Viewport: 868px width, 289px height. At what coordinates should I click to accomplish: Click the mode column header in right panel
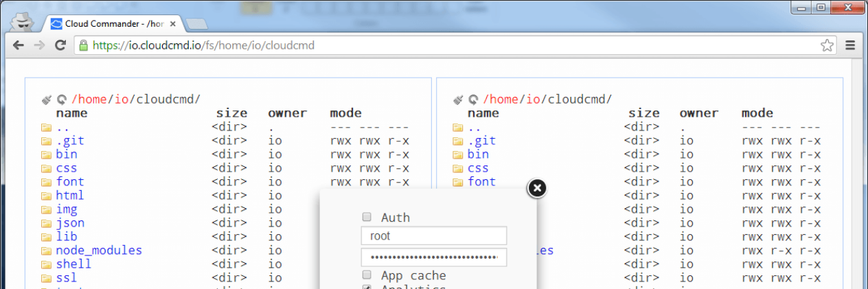coord(757,113)
